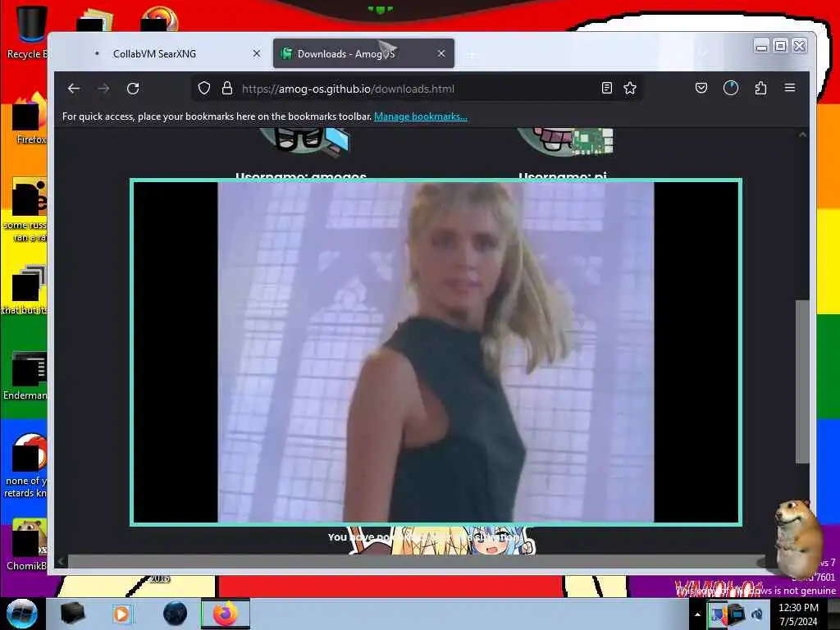Open the Firefox account profile icon
Image resolution: width=840 pixels, height=630 pixels.
[x=731, y=88]
